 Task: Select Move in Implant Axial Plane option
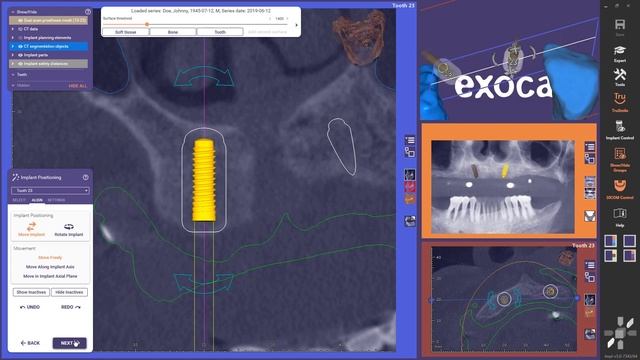click(50, 276)
